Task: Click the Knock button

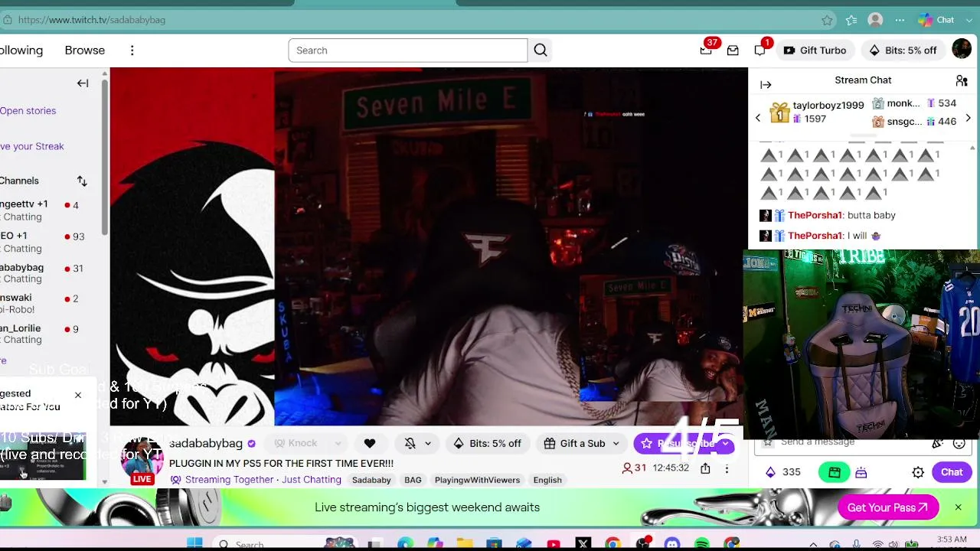Action: point(296,443)
